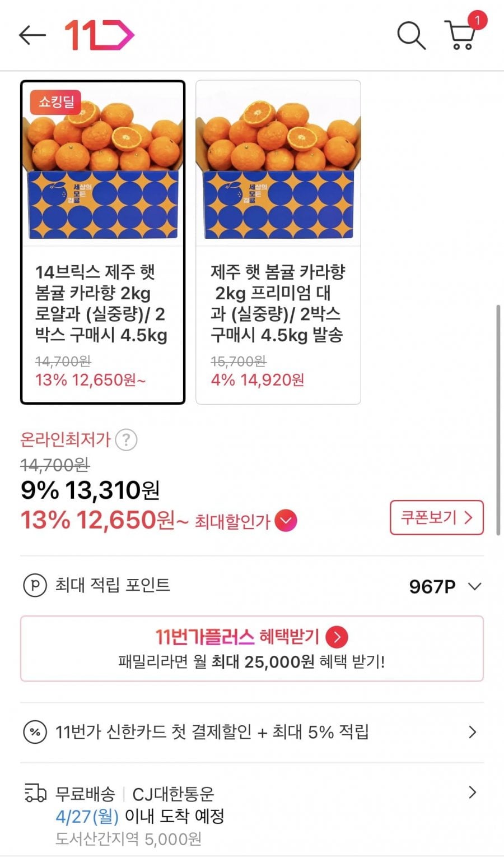504x857 pixels.
Task: Click the 4/27(월) arrival date text
Action: [87, 816]
